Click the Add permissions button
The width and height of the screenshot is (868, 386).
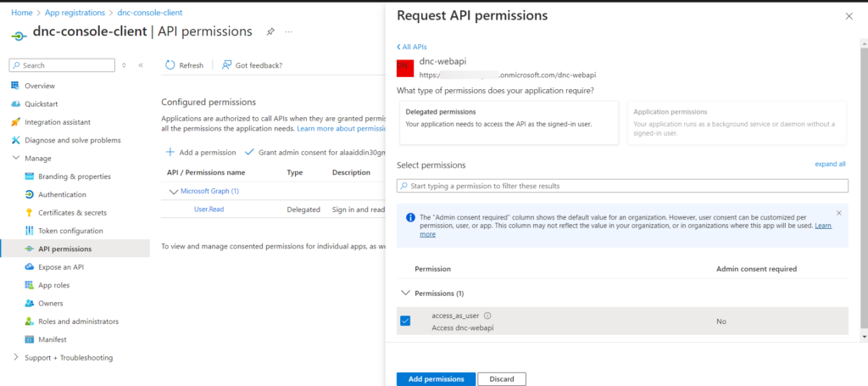pyautogui.click(x=436, y=379)
